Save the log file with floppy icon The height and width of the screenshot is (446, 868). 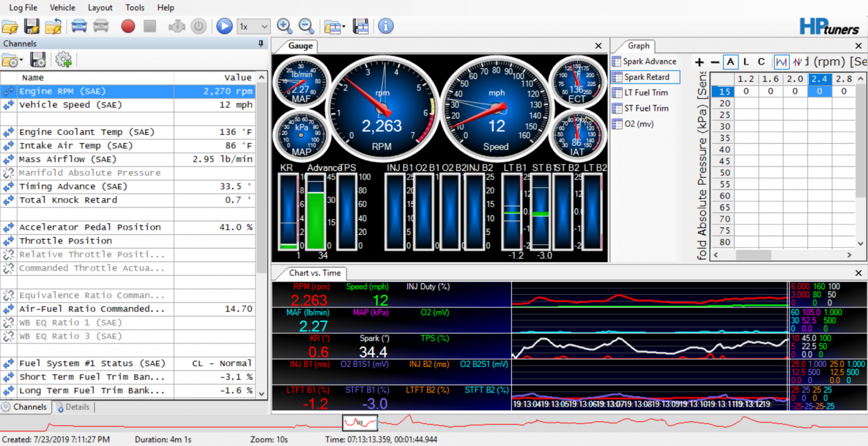pyautogui.click(x=32, y=26)
